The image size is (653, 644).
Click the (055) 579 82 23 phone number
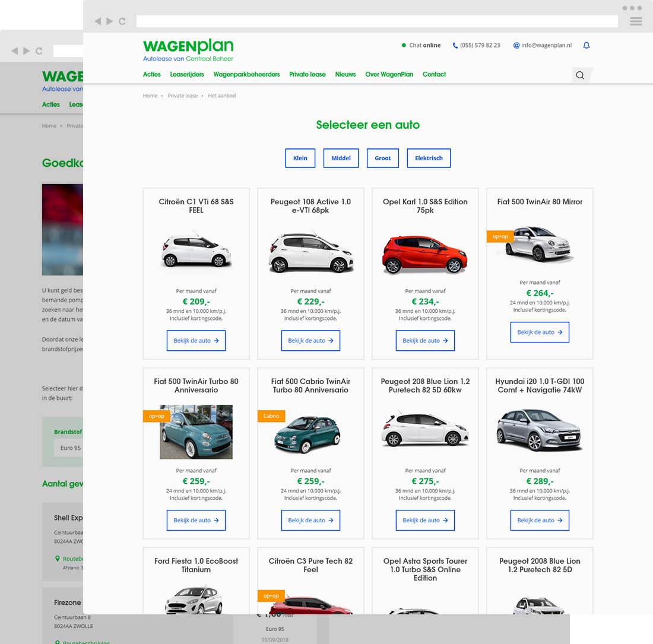pyautogui.click(x=480, y=45)
